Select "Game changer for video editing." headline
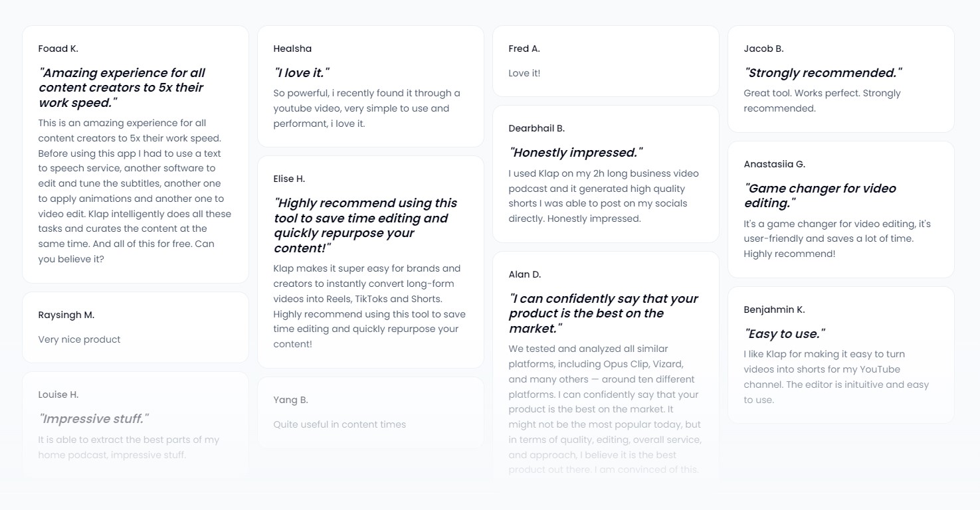The height and width of the screenshot is (510, 980). 821,196
